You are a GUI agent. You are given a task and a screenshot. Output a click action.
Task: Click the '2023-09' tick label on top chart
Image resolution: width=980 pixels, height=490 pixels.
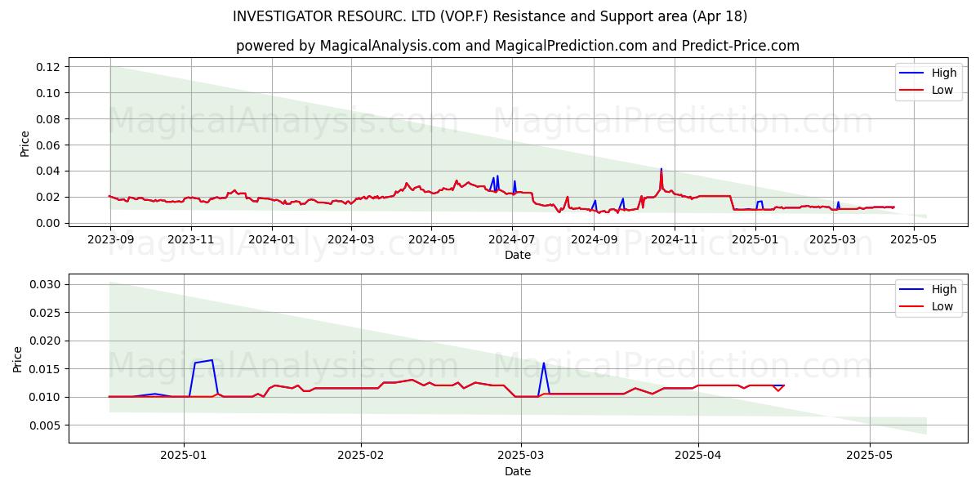(x=110, y=239)
